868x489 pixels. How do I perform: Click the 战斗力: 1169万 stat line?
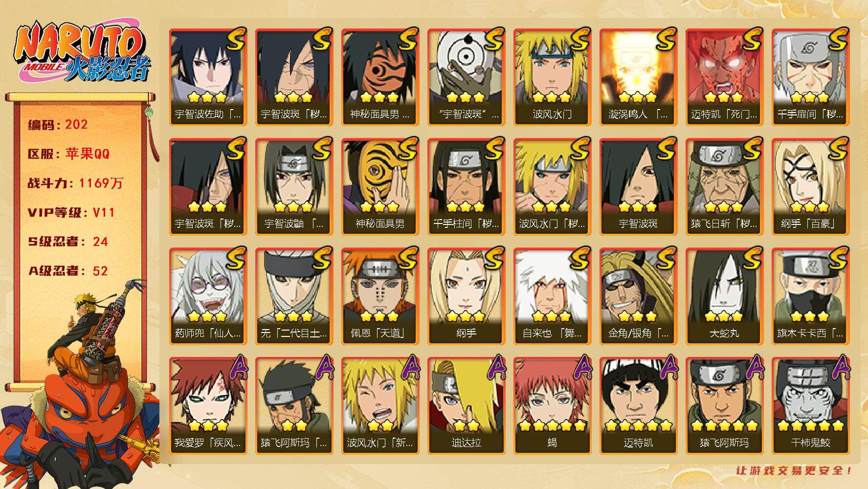(76, 183)
